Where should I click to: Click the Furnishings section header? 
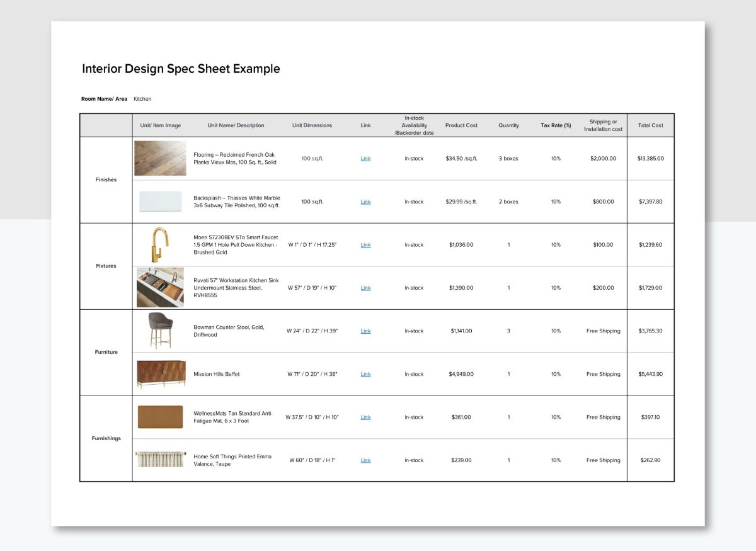(x=106, y=438)
